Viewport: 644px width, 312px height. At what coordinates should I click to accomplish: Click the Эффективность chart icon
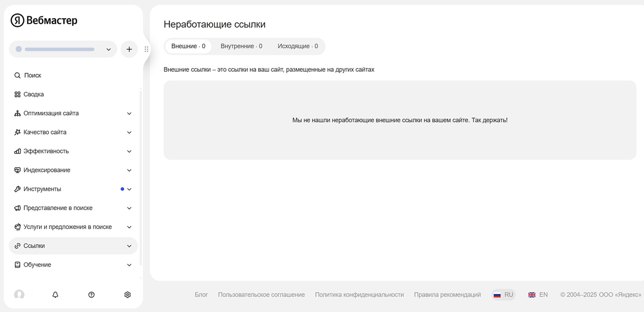point(17,151)
